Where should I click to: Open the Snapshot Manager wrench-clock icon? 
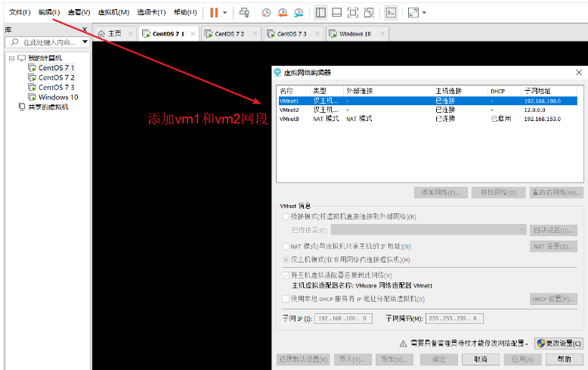point(299,13)
